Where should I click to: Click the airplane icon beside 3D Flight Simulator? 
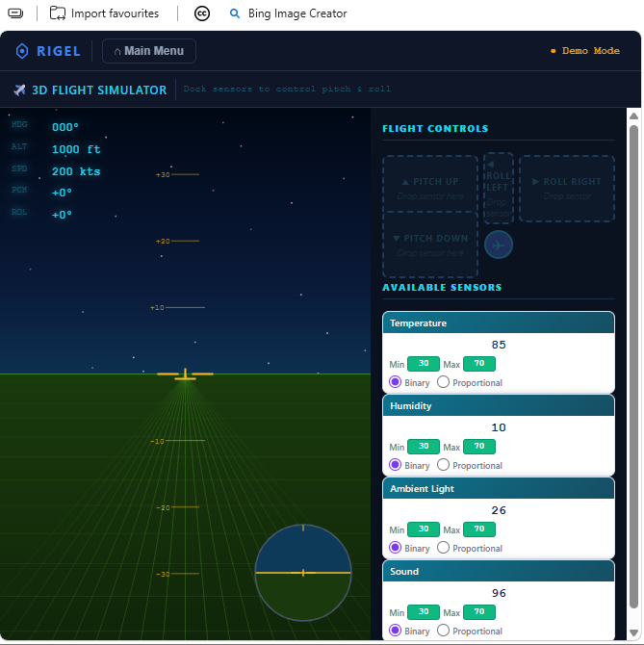19,90
